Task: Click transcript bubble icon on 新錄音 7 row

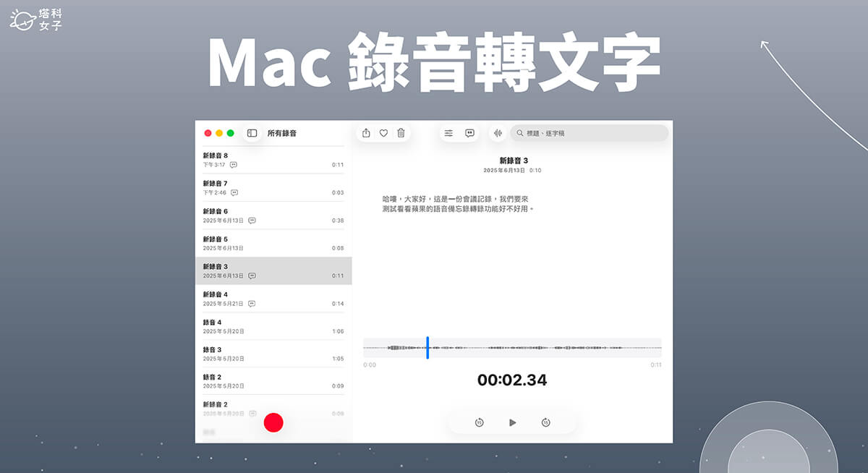Action: tap(234, 192)
